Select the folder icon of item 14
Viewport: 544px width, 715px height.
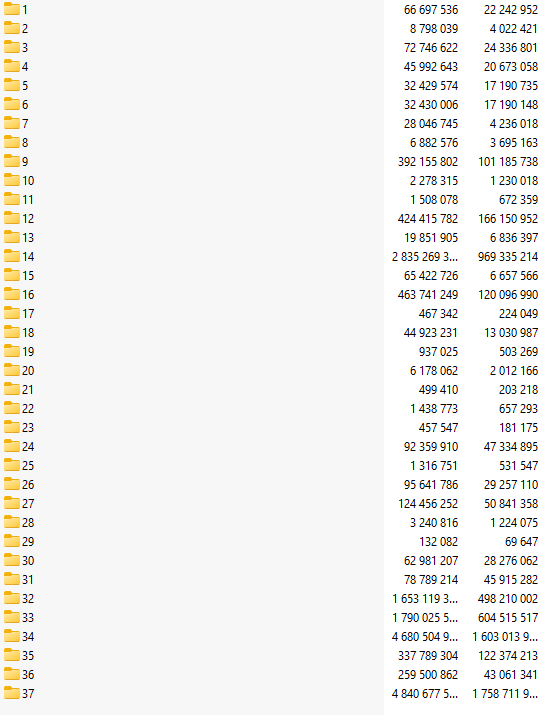pyautogui.click(x=12, y=256)
